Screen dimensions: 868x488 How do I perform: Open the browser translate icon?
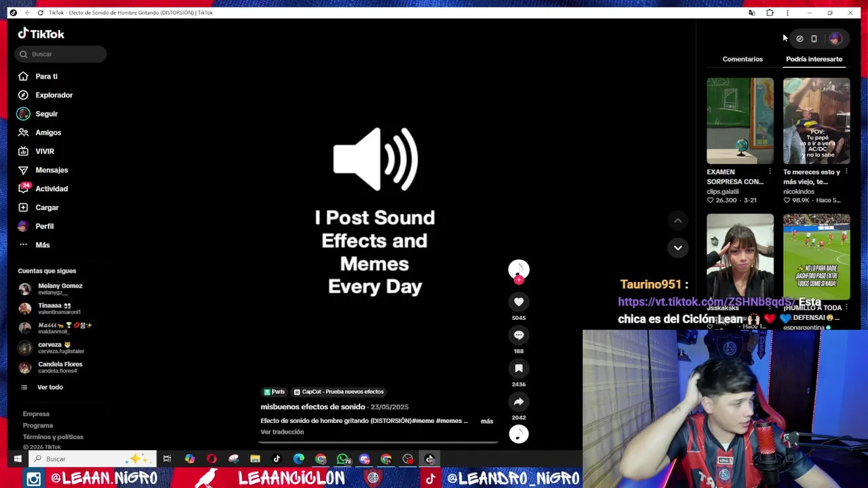point(751,13)
